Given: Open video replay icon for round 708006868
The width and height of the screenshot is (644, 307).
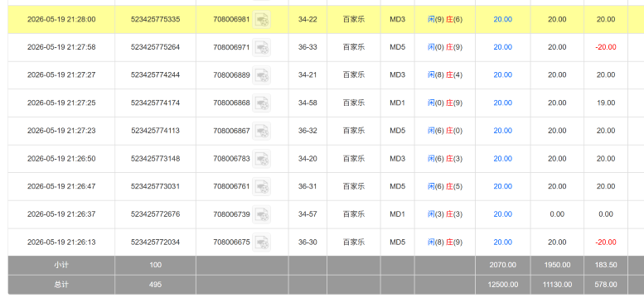Looking at the screenshot, I should 262,103.
